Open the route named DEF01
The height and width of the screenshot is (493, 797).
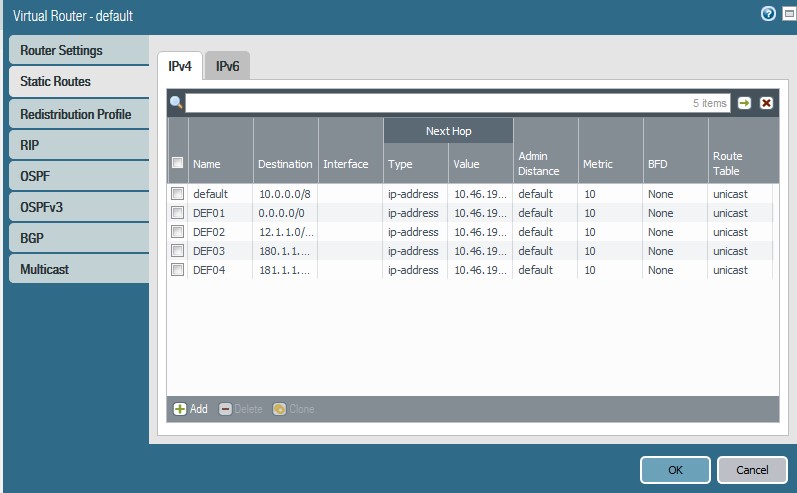209,213
